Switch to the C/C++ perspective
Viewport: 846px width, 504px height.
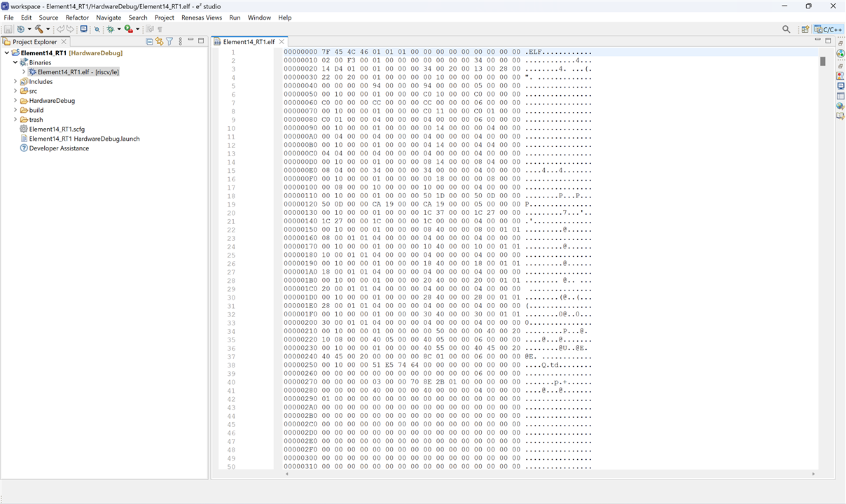point(828,29)
